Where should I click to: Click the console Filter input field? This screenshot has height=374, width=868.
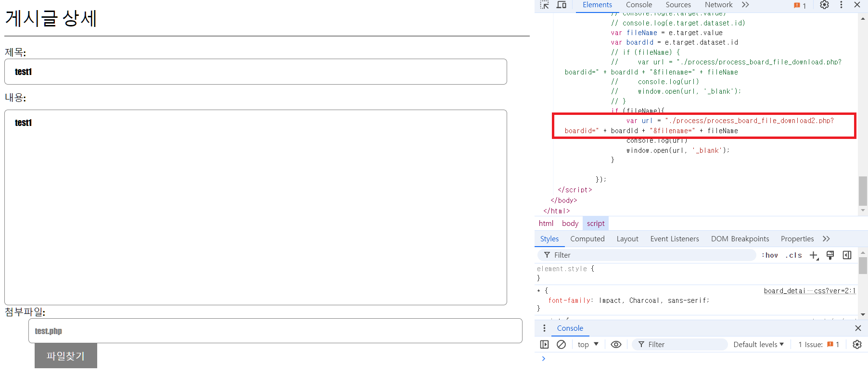tap(680, 345)
